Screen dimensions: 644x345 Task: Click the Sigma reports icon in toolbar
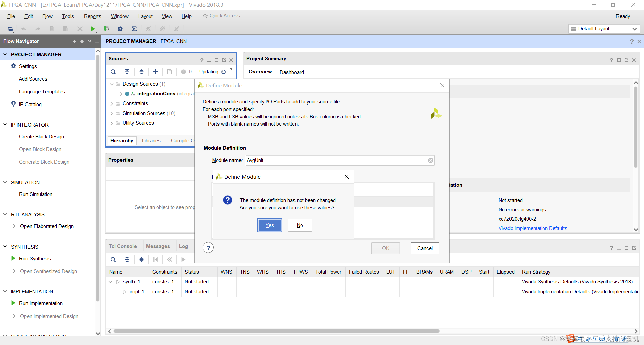click(x=134, y=29)
